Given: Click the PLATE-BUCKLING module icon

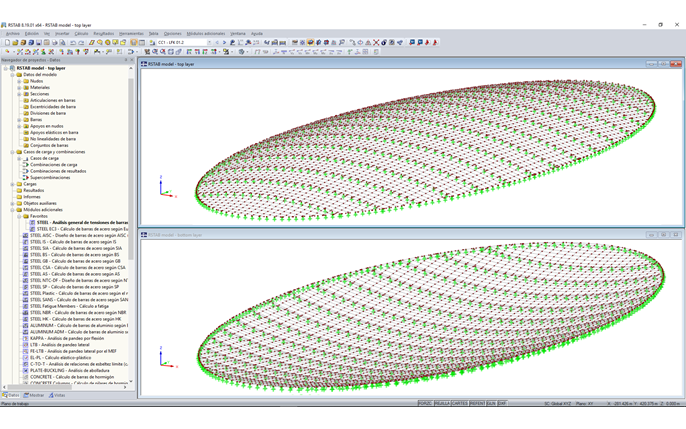Looking at the screenshot, I should click(x=26, y=370).
